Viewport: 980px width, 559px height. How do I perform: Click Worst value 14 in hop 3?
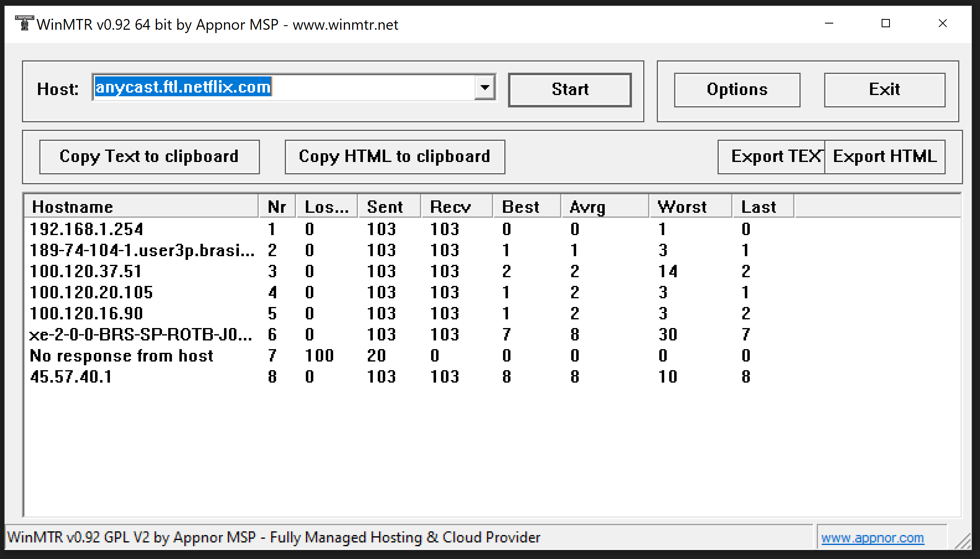[668, 271]
